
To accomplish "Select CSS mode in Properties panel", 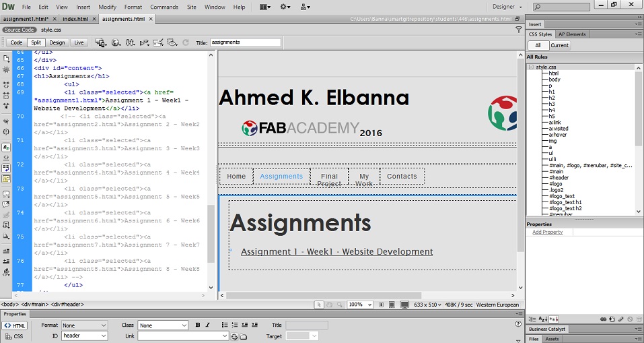I will click(x=15, y=336).
